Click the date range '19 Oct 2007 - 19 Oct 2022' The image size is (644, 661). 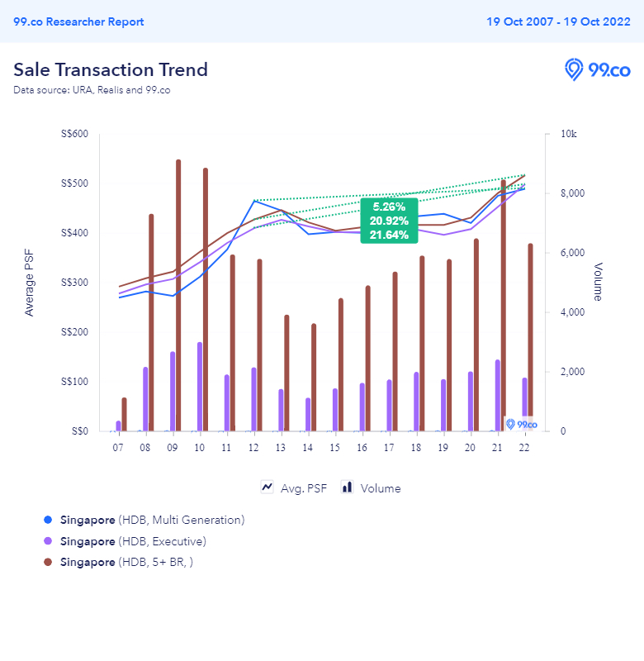[x=558, y=21]
